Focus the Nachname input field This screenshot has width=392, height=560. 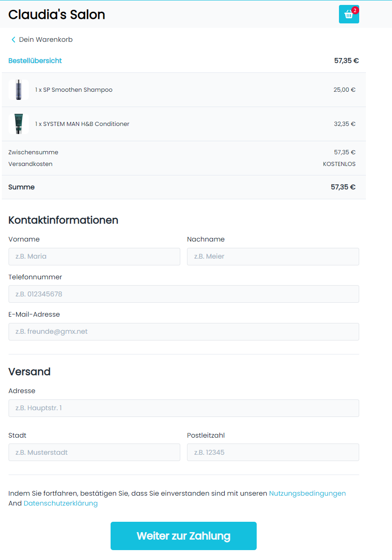[273, 256]
